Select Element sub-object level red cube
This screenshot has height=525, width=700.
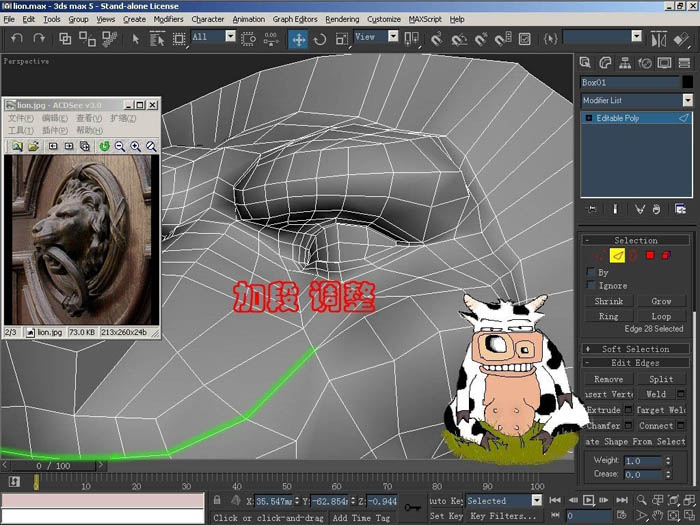[x=666, y=255]
